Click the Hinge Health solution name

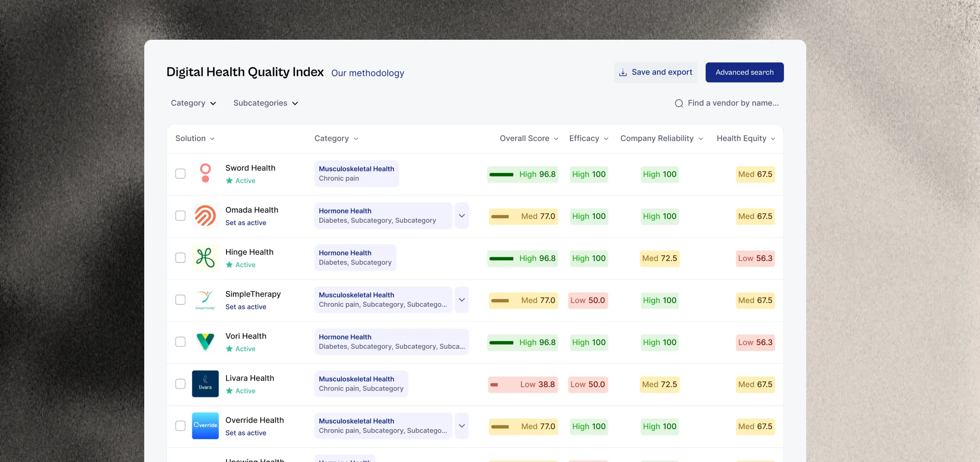click(249, 252)
